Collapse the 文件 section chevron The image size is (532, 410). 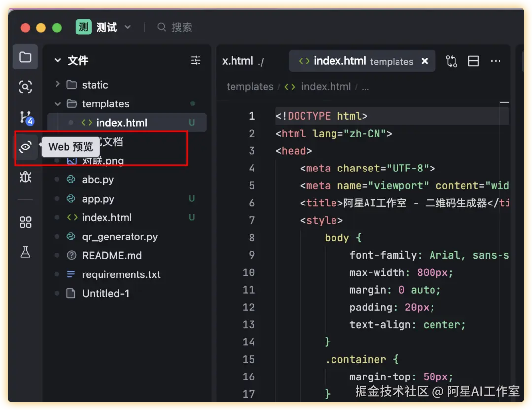[x=57, y=60]
